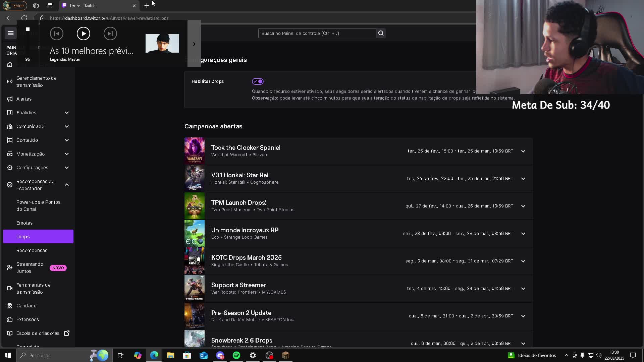Expand the Conteúdo section chevron
The width and height of the screenshot is (644, 362).
(x=67, y=140)
